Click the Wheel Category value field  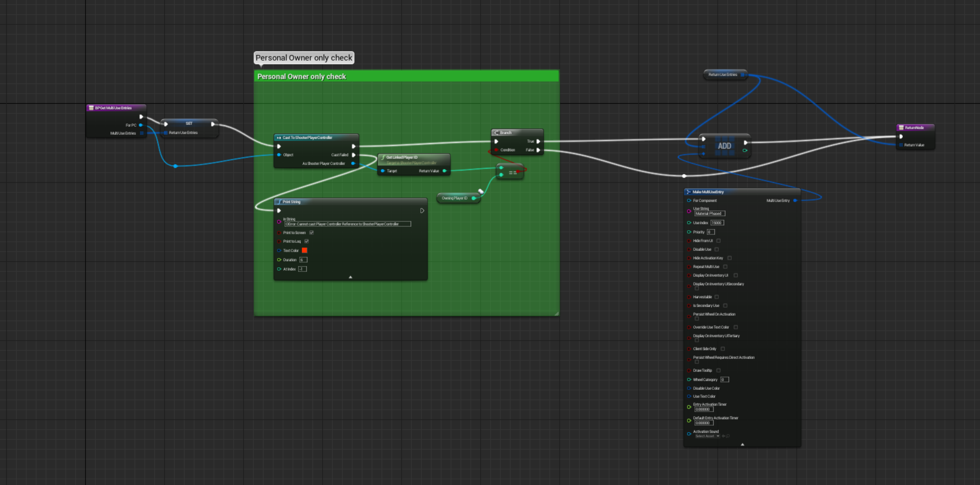(725, 380)
